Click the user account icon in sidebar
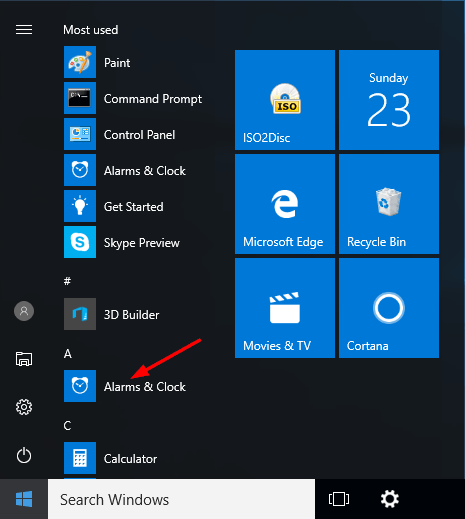Image resolution: width=465 pixels, height=519 pixels. point(24,311)
